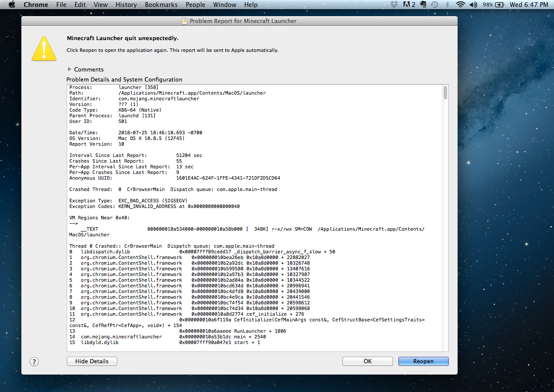Expand the Comments disclosure triangle
554x392 pixels.
(70, 69)
